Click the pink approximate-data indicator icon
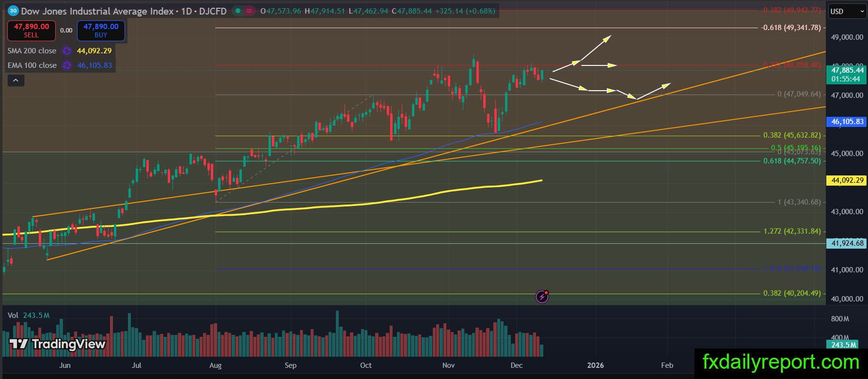The height and width of the screenshot is (379, 868). click(250, 11)
